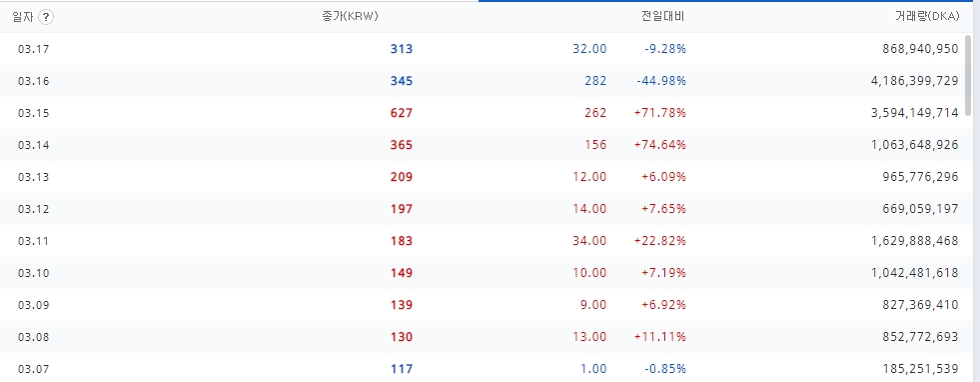This screenshot has width=980, height=382.
Task: Select the 03.12 date cell
Action: [x=34, y=209]
